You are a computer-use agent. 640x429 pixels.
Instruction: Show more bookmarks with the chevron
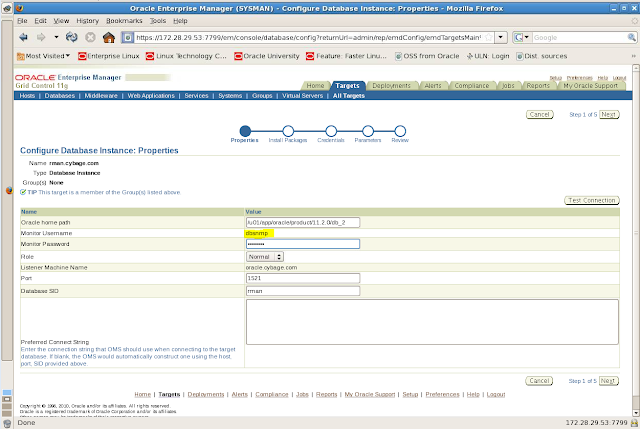633,56
